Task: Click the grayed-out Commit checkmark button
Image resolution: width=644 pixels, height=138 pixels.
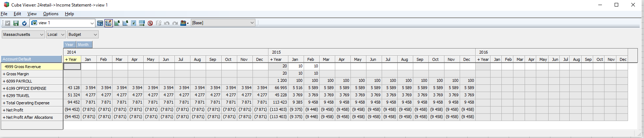Action: tap(8, 23)
